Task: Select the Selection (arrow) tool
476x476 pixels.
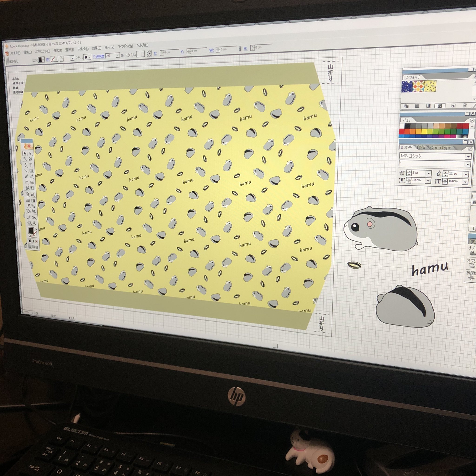Action: [x=25, y=153]
